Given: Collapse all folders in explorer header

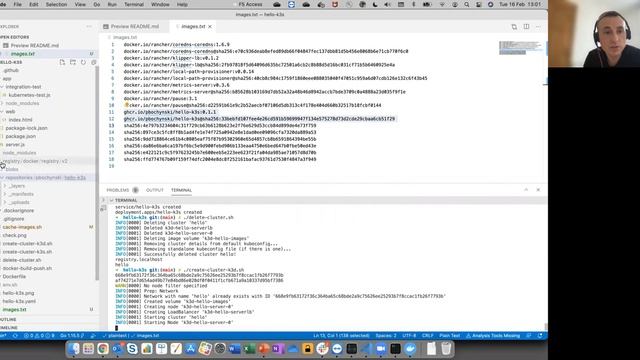Looking at the screenshot, I should pyautogui.click(x=93, y=62).
